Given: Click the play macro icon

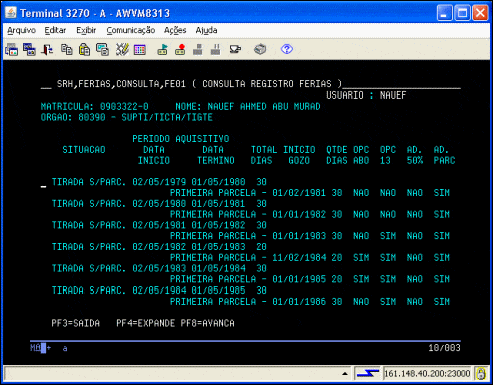Looking at the screenshot, I should [162, 50].
